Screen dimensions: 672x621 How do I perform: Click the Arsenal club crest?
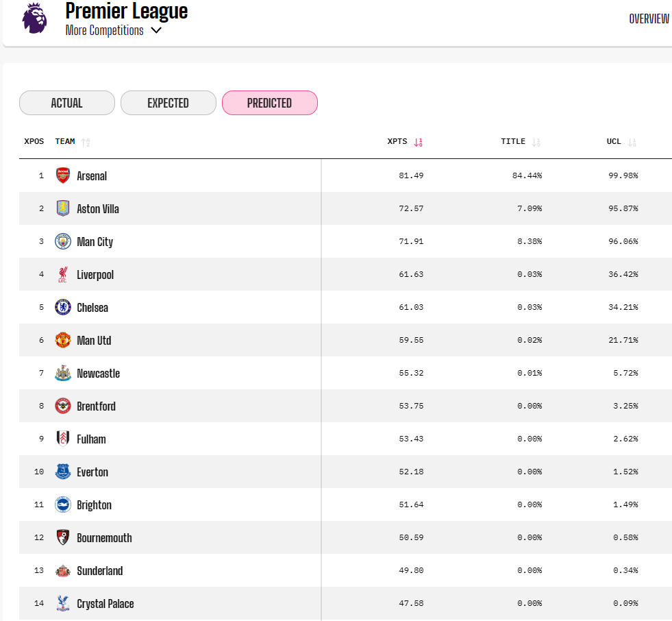pos(63,175)
